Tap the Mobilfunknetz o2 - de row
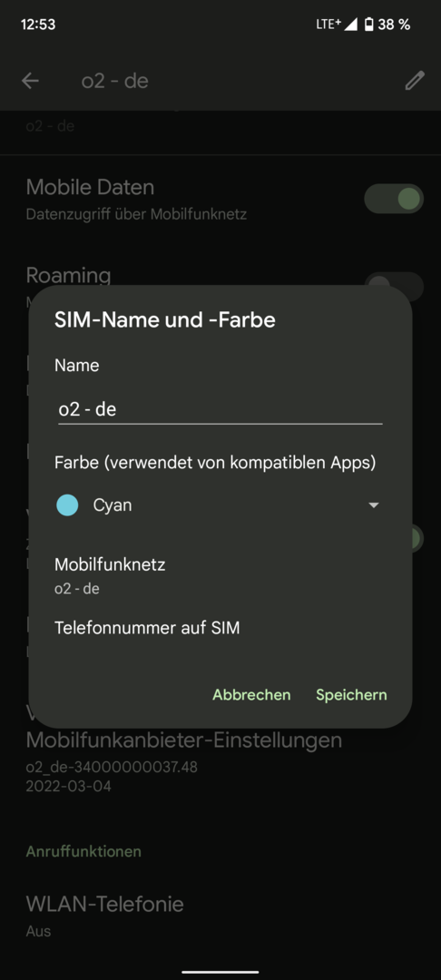 point(220,575)
